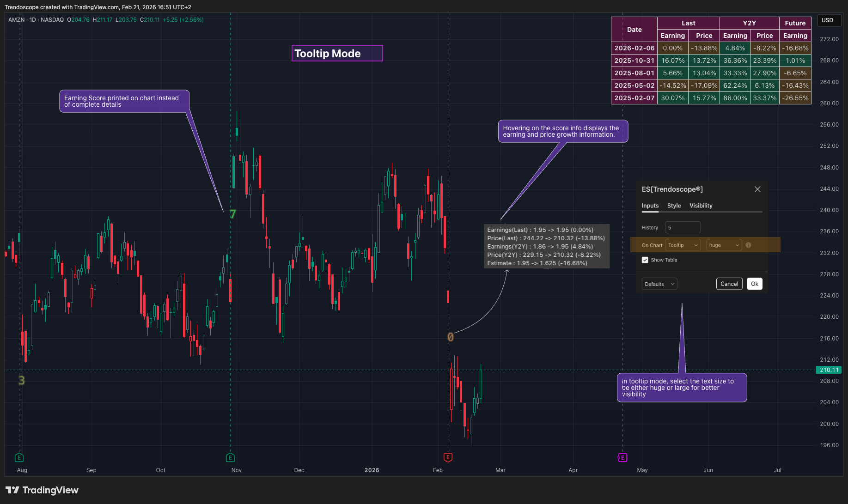Click the 2026 label on time axis
The width and height of the screenshot is (848, 504).
coord(372,470)
